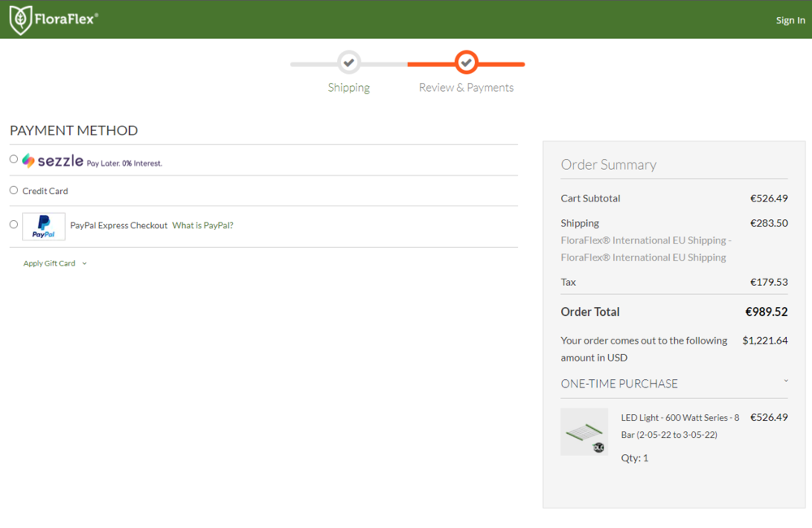The image size is (812, 528).
Task: Go to the Shipping step label
Action: [349, 88]
